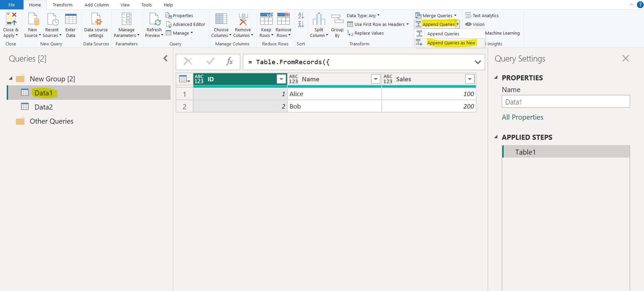Screen dimensions: 644x291
Task: Choose Append Queries as New
Action: coord(451,43)
